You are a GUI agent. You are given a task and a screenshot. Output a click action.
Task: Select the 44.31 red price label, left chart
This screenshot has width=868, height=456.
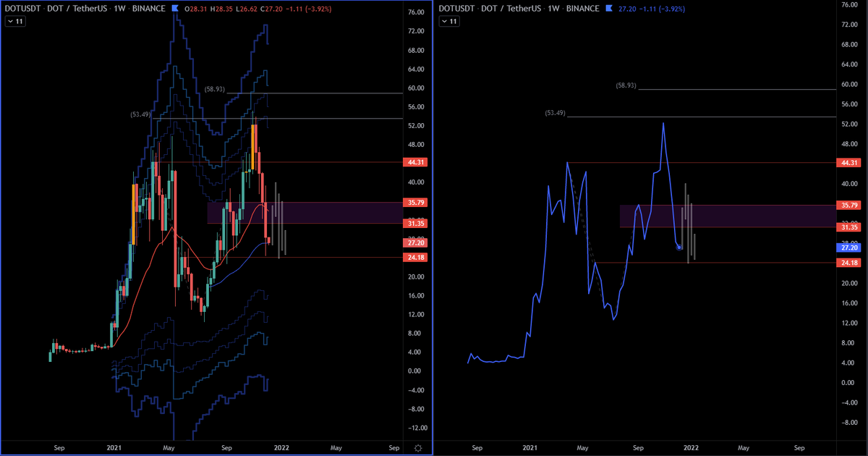pos(414,163)
